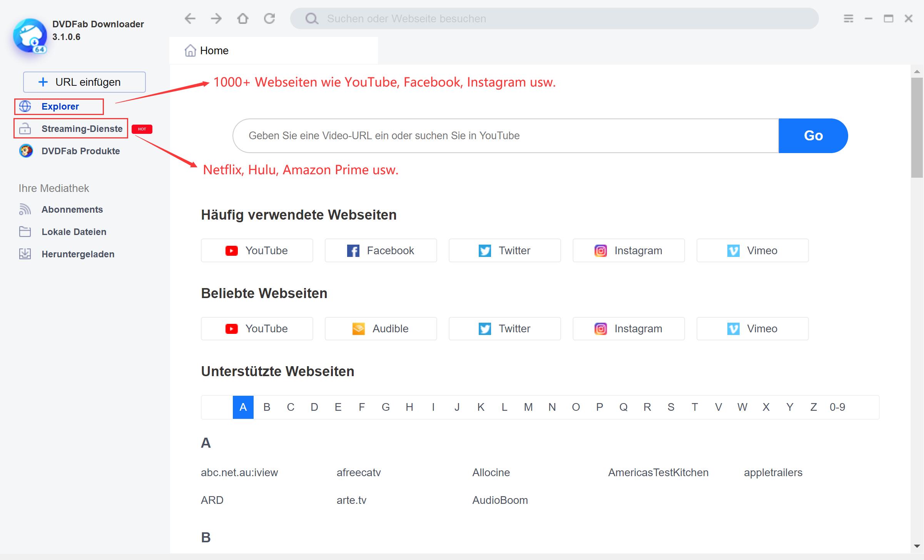Select letter S in alphabet index

click(x=671, y=407)
